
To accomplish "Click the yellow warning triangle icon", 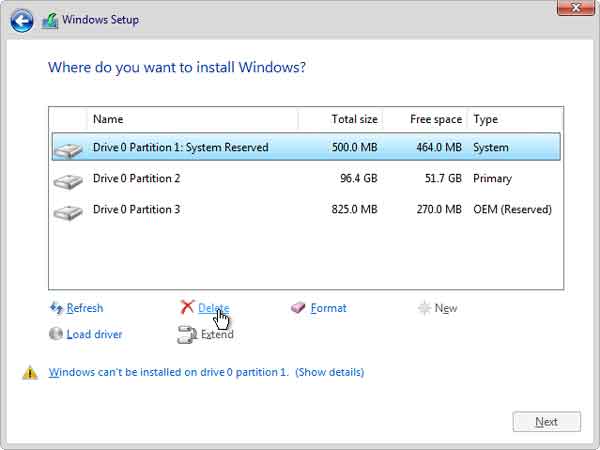I will [x=30, y=373].
